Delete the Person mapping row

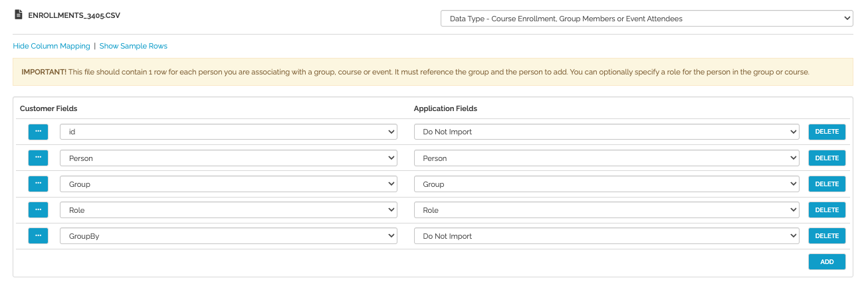827,158
